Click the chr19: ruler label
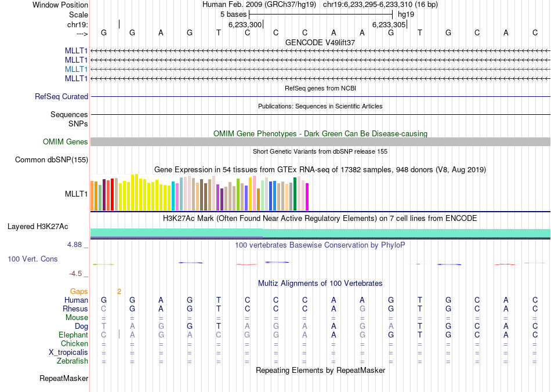Viewport: 551px width, 392px height. pyautogui.click(x=77, y=24)
